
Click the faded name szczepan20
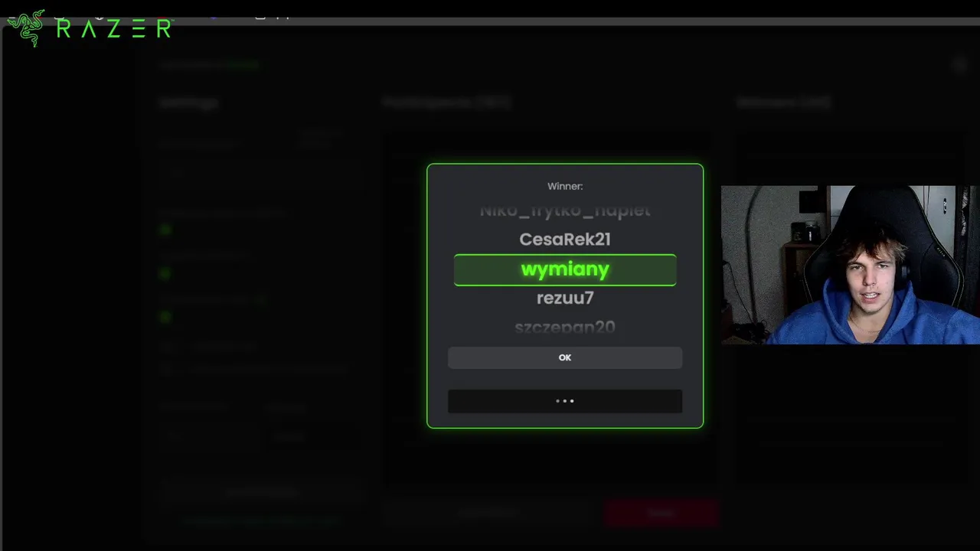coord(565,328)
